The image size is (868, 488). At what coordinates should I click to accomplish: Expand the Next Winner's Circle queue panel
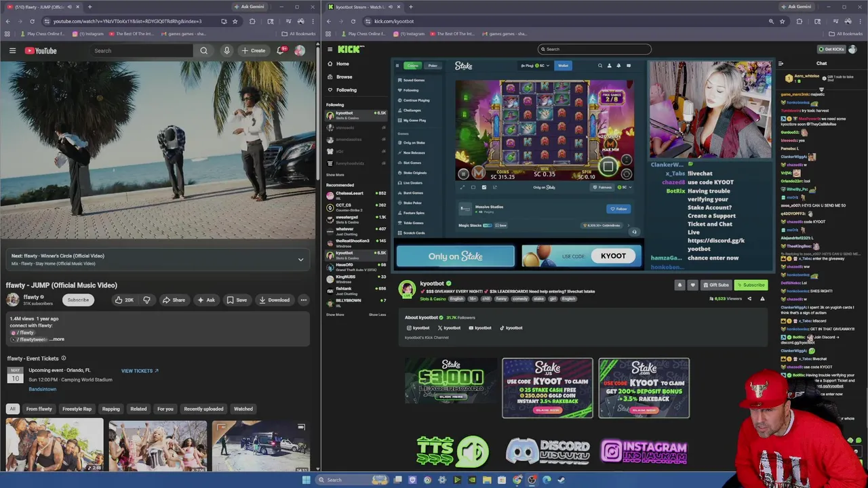coord(300,260)
